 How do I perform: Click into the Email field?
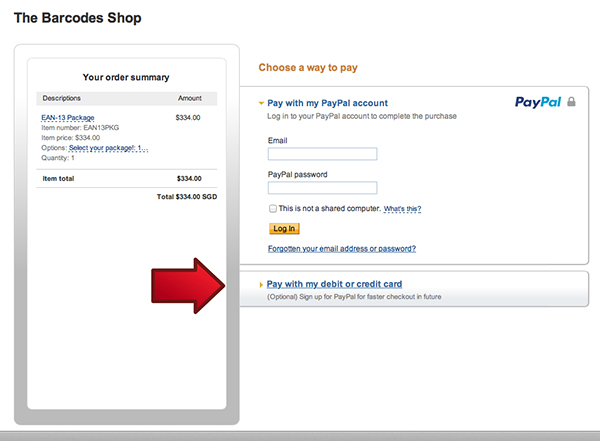pos(322,154)
